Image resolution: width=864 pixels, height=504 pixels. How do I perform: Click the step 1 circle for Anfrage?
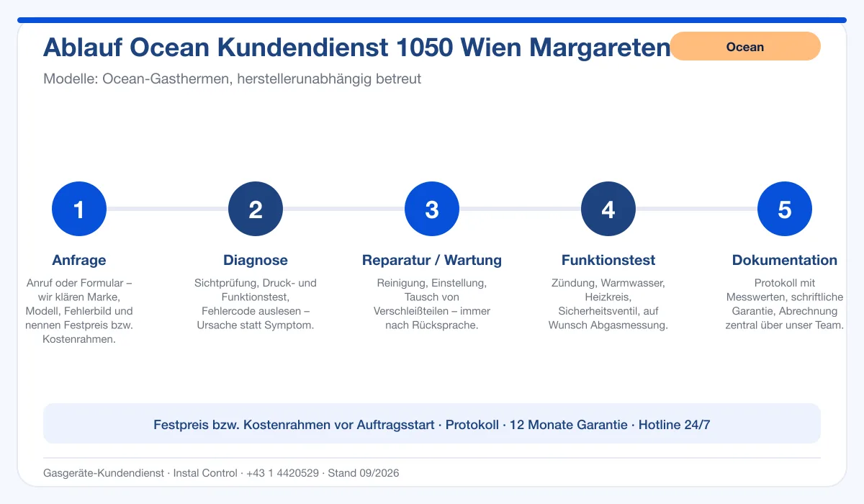(x=79, y=210)
